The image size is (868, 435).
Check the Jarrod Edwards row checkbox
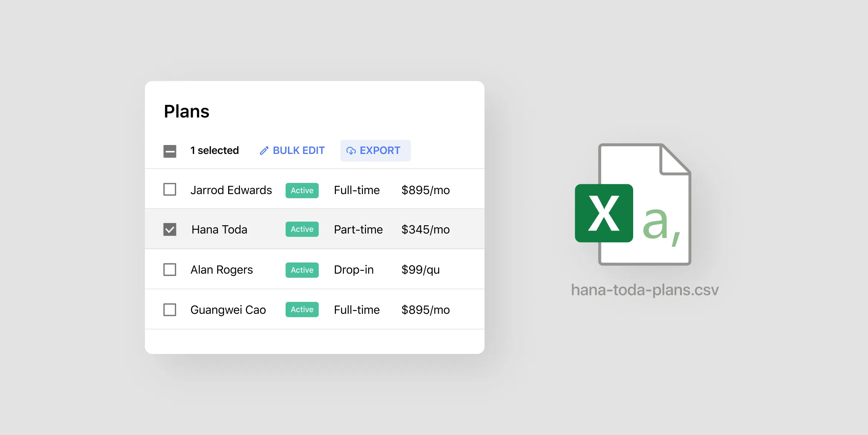coord(170,190)
